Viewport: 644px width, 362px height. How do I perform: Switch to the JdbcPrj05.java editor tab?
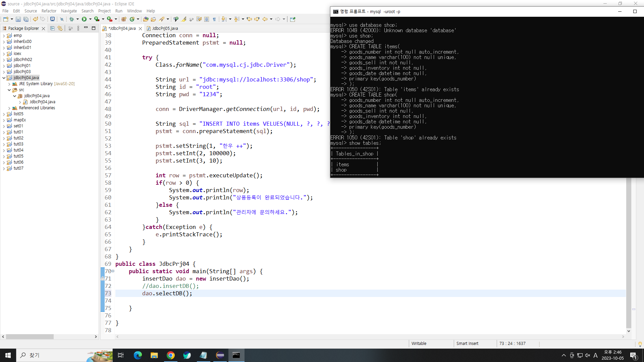(x=165, y=28)
